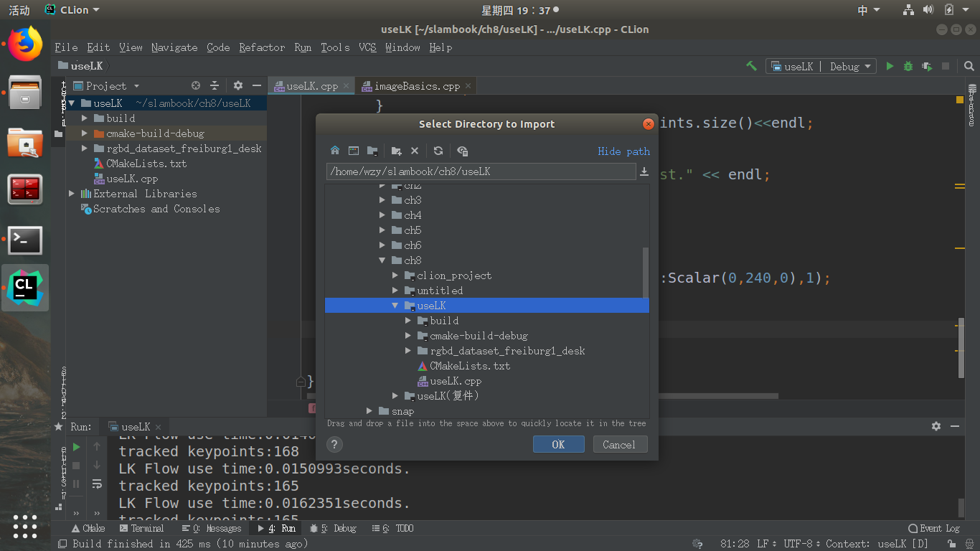Switch to the Terminal tool window
Screen dimensions: 980x551
click(x=148, y=528)
